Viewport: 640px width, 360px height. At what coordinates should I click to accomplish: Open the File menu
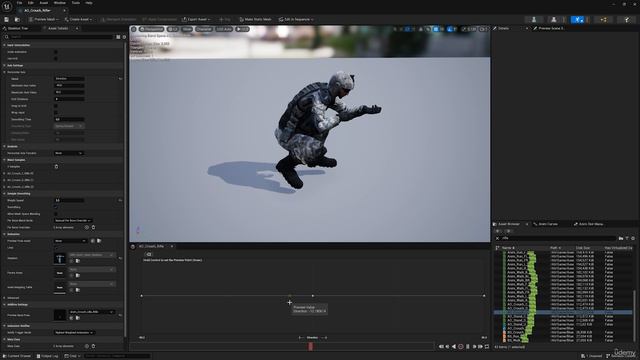click(x=19, y=3)
